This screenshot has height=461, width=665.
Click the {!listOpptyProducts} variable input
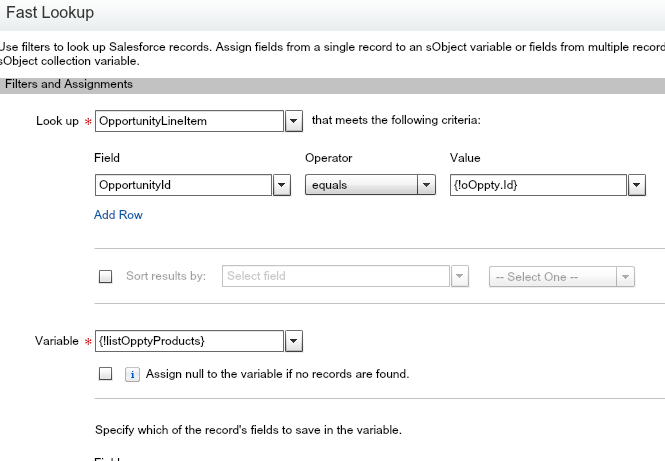tap(189, 341)
